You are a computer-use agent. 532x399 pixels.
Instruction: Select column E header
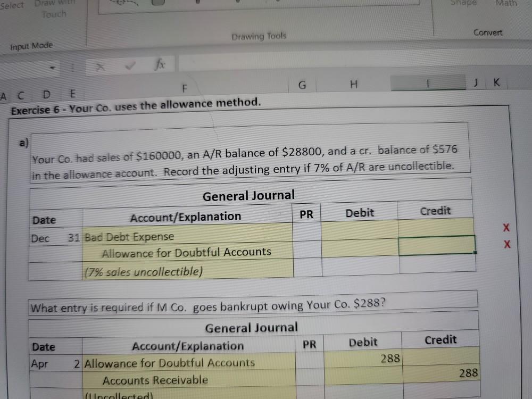72,93
